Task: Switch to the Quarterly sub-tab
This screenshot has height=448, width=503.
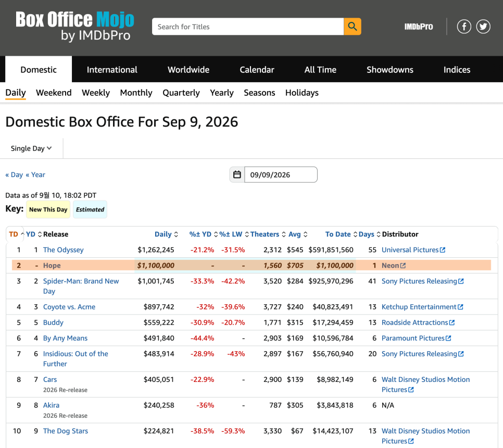Action: (x=181, y=93)
